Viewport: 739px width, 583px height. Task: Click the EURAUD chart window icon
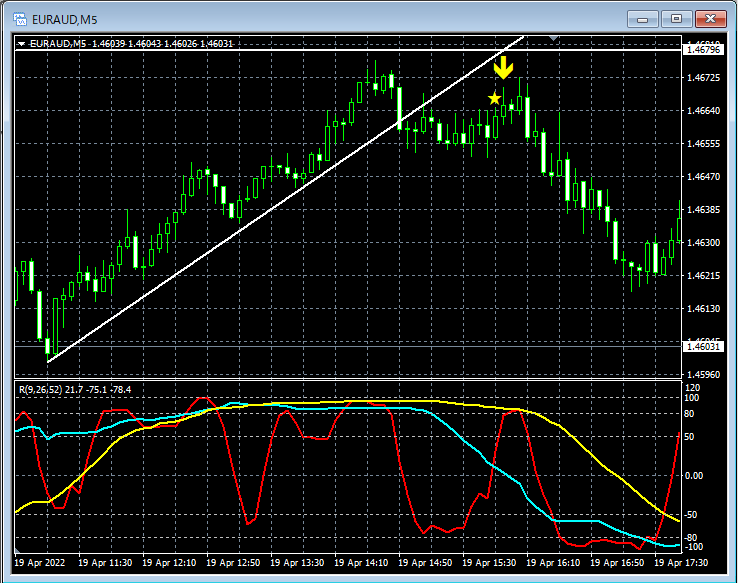point(20,19)
